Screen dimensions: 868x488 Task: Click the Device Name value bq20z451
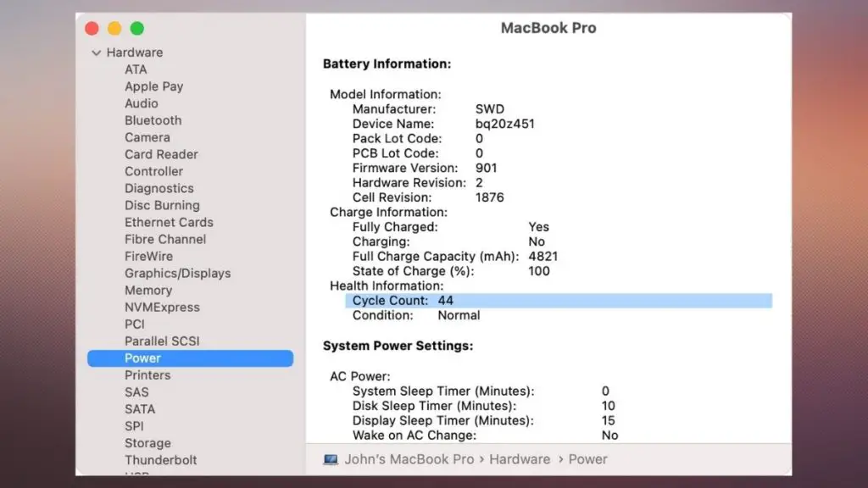tap(505, 124)
